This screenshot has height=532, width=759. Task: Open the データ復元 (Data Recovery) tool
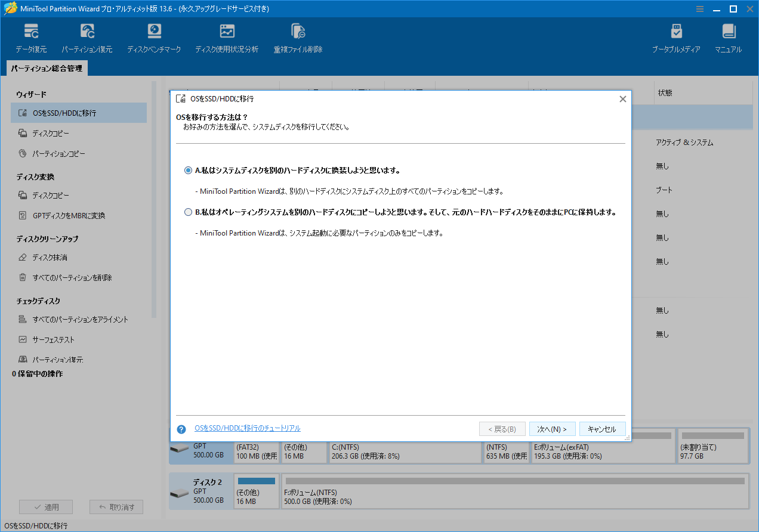[31, 36]
